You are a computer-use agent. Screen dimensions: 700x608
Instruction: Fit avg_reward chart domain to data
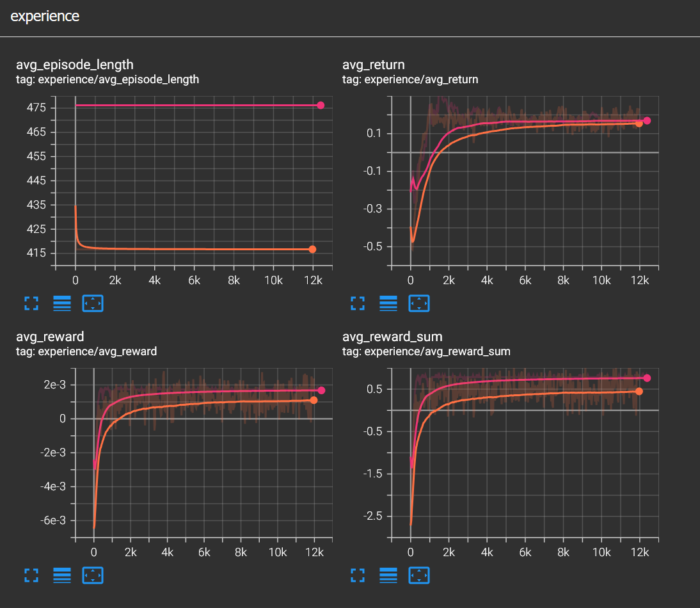point(93,575)
